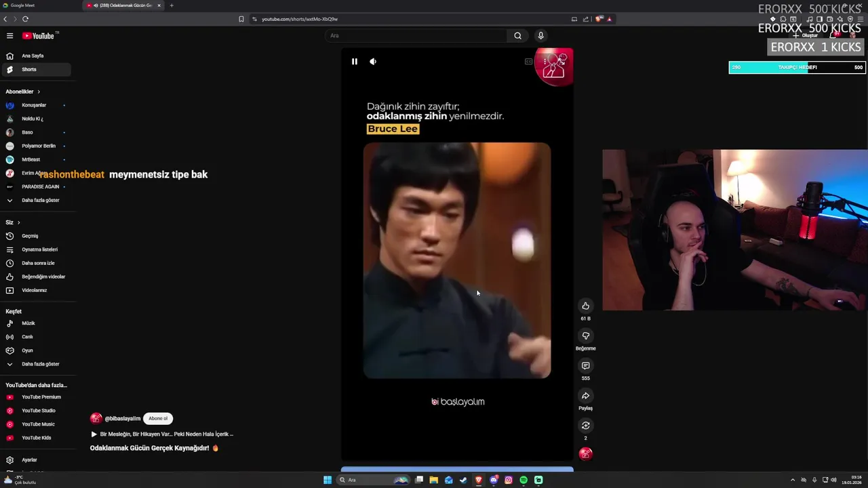Open the MrBeast subscription channel

pos(35,159)
